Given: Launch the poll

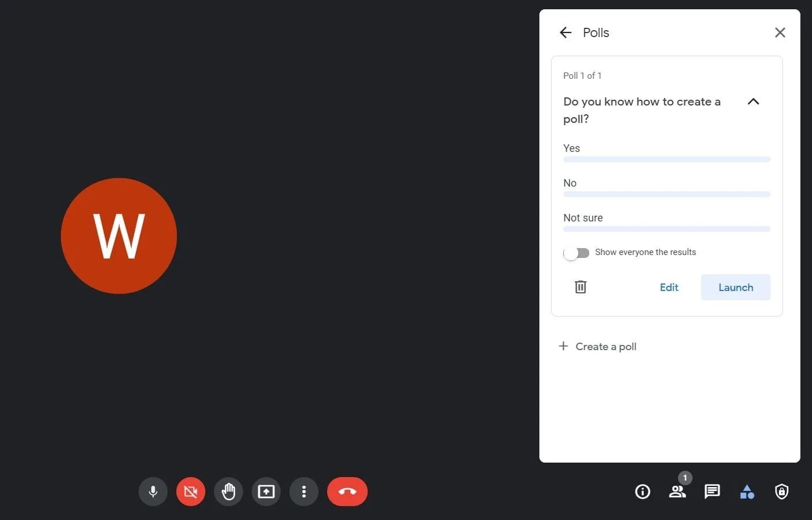Looking at the screenshot, I should coord(735,287).
